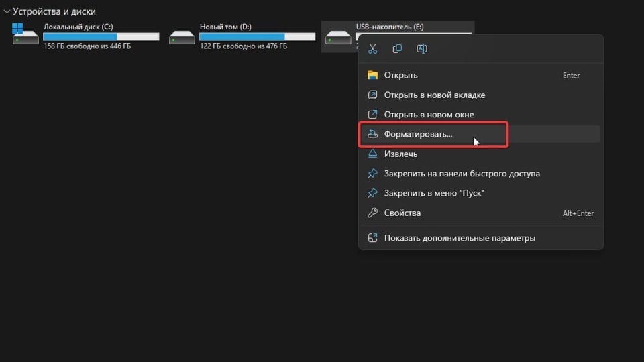This screenshot has width=644, height=362.
Task: Click the Rename icon in context menu
Action: pyautogui.click(x=422, y=49)
